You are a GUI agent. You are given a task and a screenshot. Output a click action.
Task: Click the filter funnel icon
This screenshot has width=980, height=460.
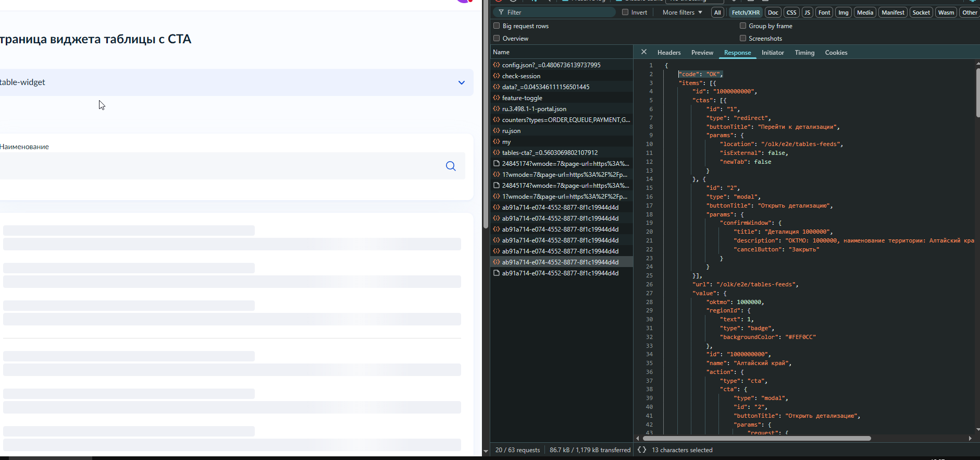(501, 13)
